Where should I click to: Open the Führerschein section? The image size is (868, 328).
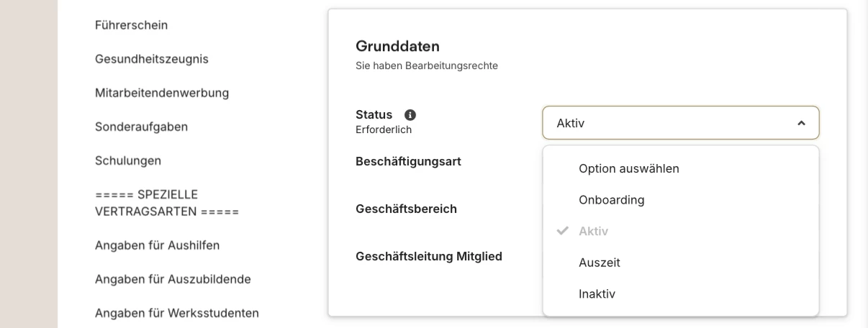131,25
